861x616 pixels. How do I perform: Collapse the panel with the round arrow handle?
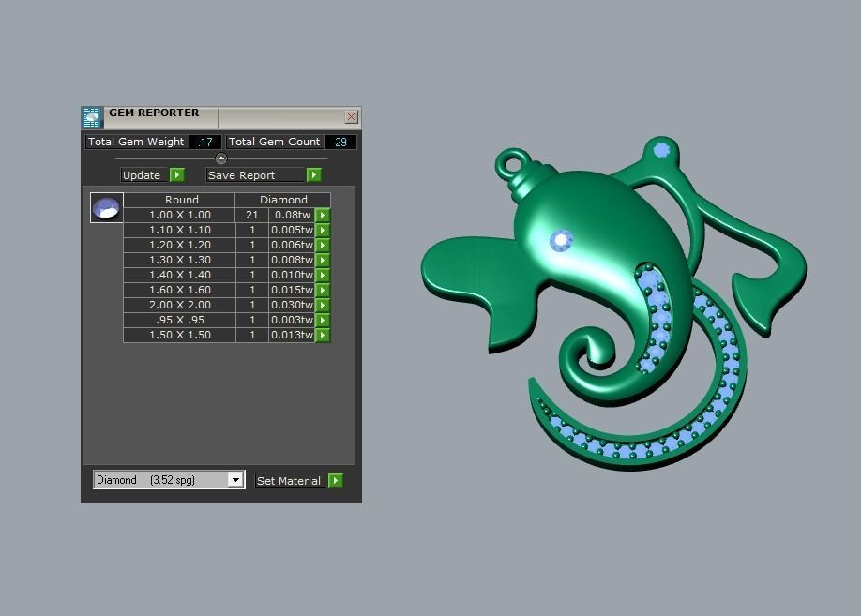[221, 158]
